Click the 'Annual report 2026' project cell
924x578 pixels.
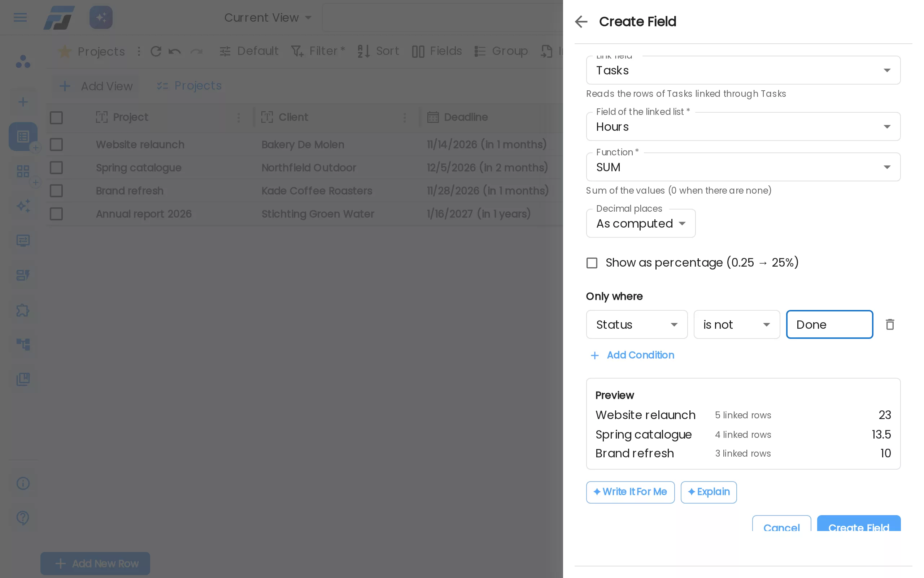144,214
